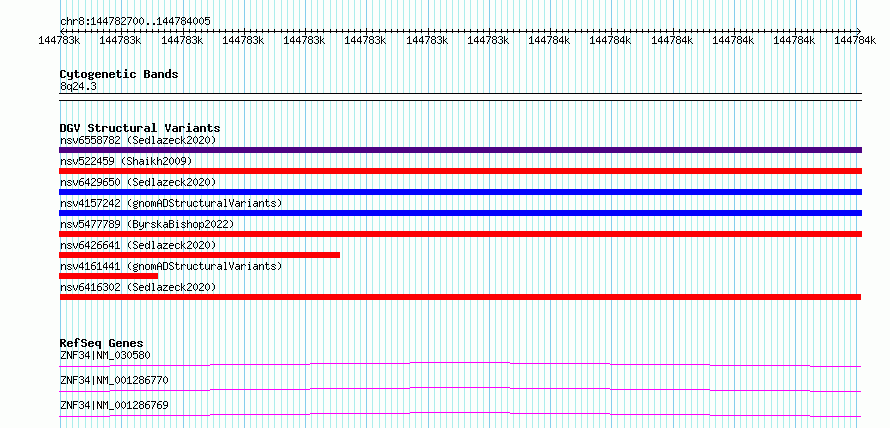Open variant nsv4161441 (gnomADStructuralVariants) label
The image size is (890, 428).
pos(171,266)
